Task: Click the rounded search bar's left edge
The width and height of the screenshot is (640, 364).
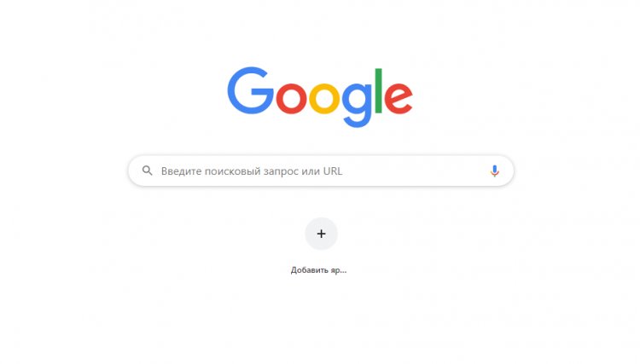Action: pos(131,170)
